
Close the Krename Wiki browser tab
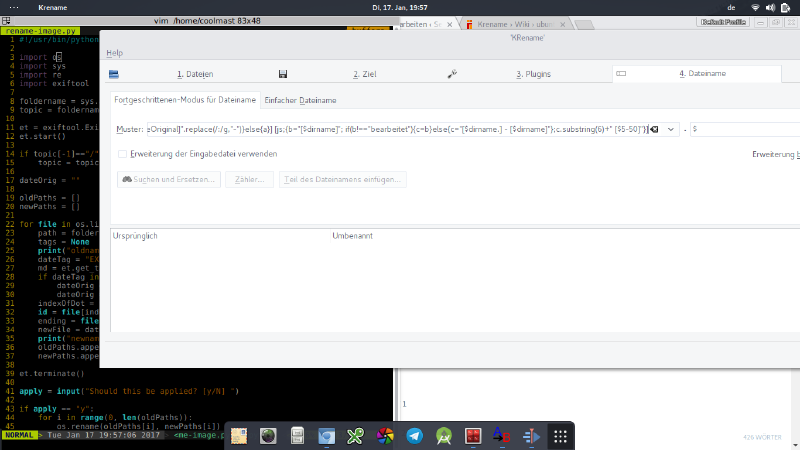(562, 24)
